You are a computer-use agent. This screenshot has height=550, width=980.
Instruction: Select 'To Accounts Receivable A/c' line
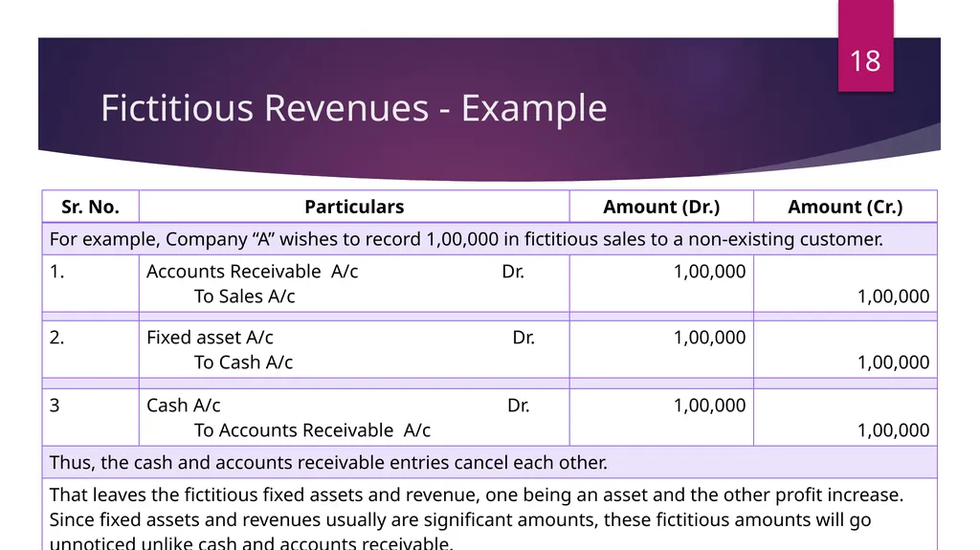point(312,430)
